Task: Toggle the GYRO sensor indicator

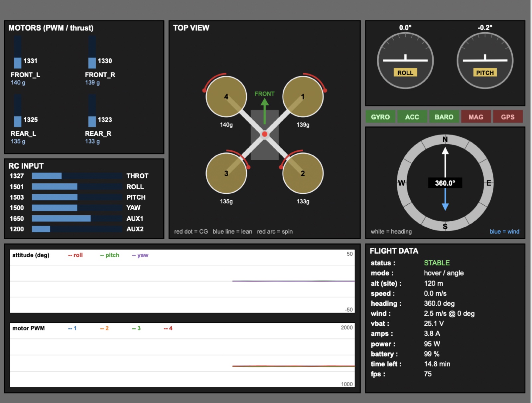Action: (x=380, y=117)
